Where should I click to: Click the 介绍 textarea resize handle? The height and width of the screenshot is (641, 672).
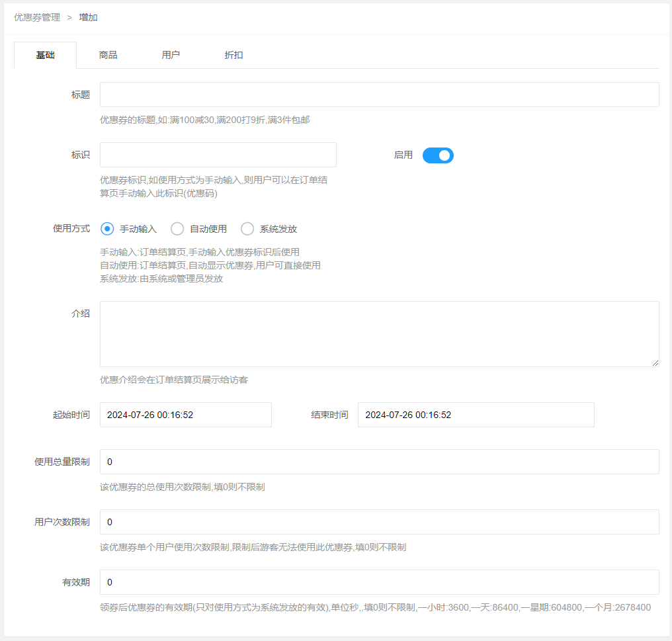tap(655, 363)
